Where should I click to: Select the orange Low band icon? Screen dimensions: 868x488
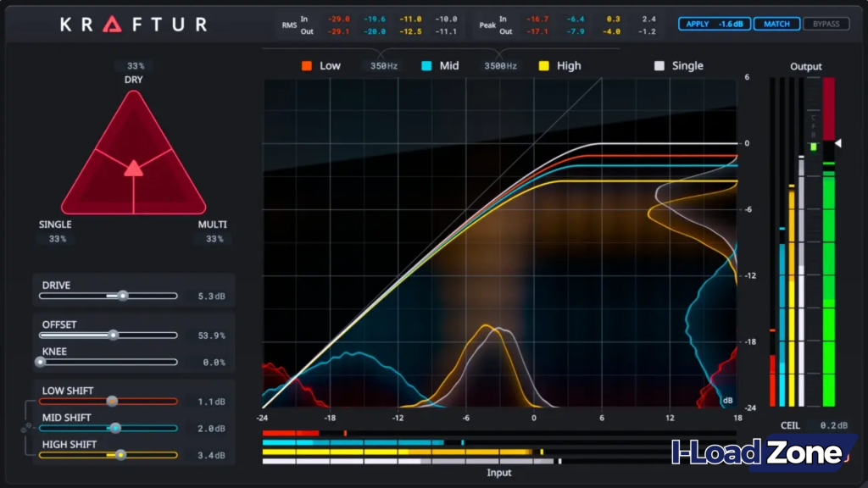coord(308,64)
